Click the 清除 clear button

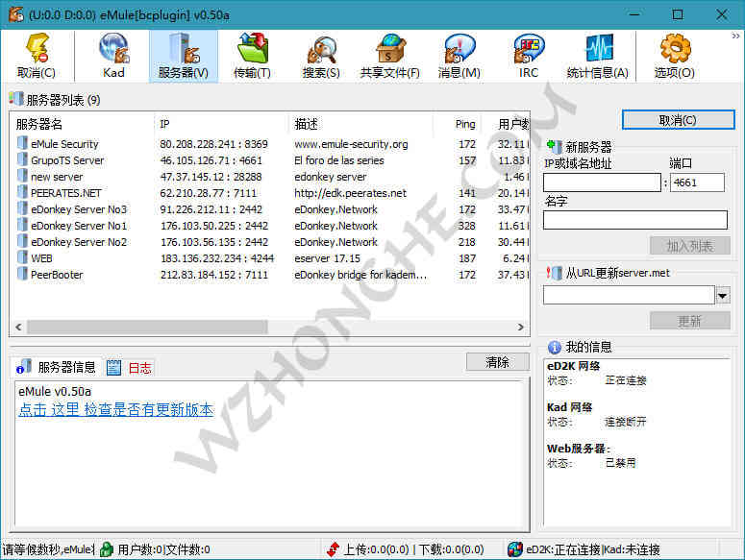(497, 362)
